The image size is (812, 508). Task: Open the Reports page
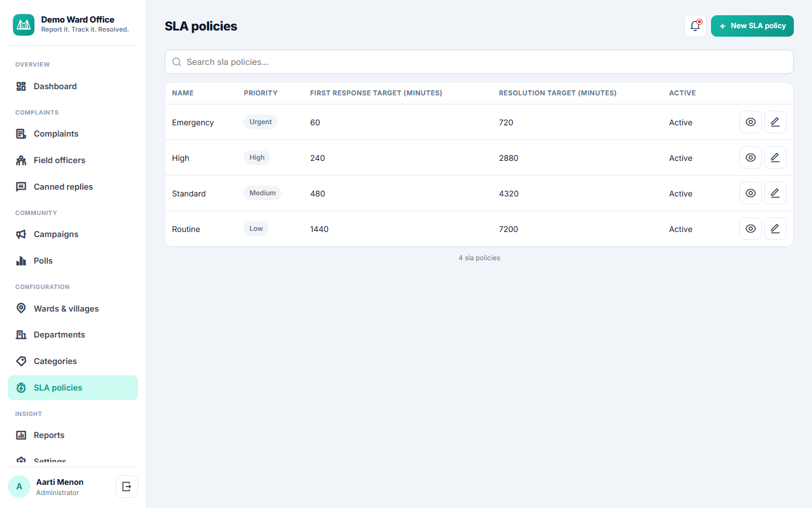pos(73,435)
